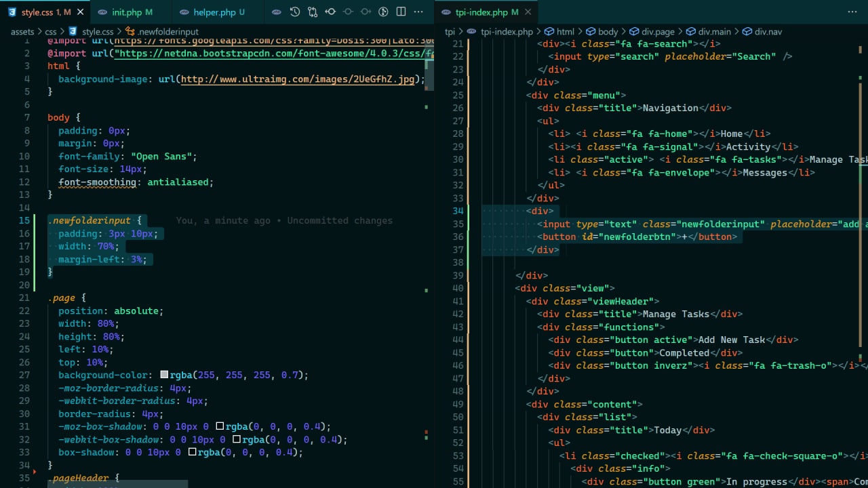
Task: Open the body breadcrumb
Action: point(608,32)
